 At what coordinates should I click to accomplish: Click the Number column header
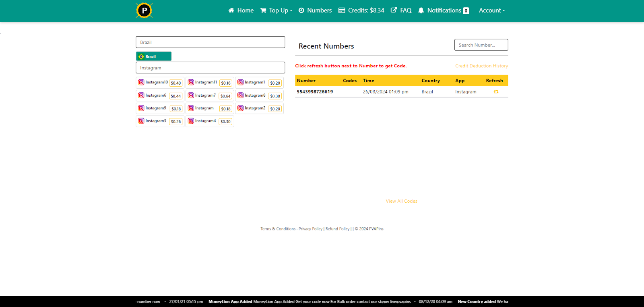point(306,81)
